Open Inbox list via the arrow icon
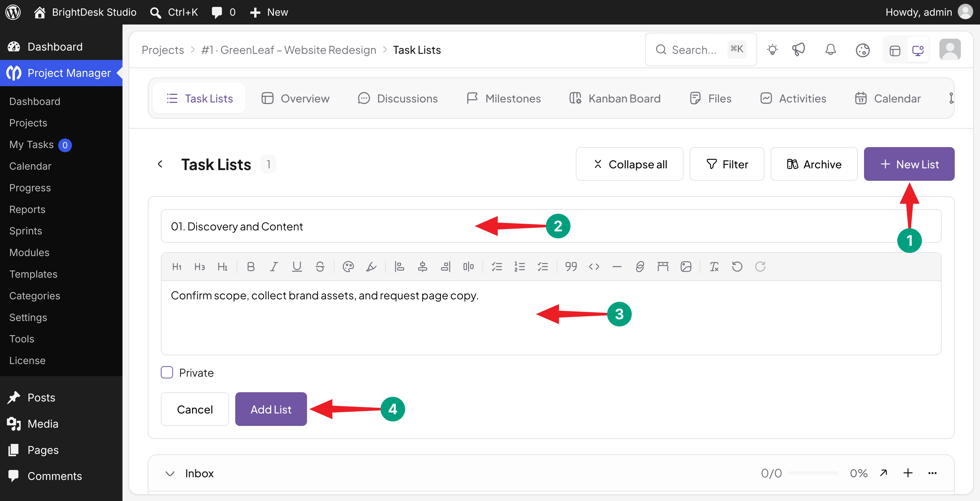Viewport: 980px width, 501px height. (x=884, y=473)
